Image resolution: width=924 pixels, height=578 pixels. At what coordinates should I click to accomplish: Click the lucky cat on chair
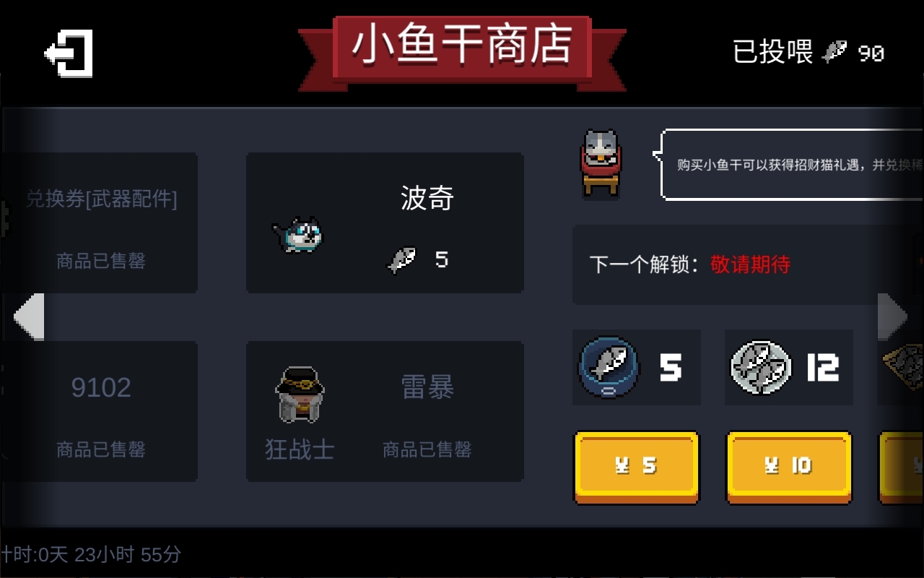601,163
